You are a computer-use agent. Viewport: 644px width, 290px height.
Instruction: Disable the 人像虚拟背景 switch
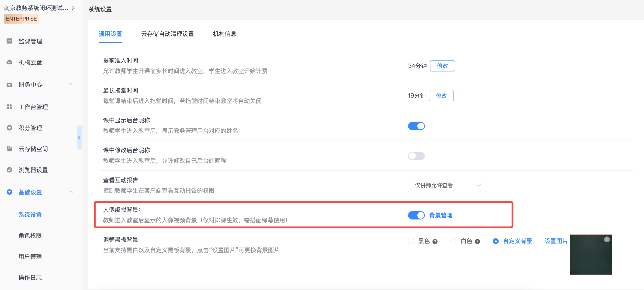[416, 215]
